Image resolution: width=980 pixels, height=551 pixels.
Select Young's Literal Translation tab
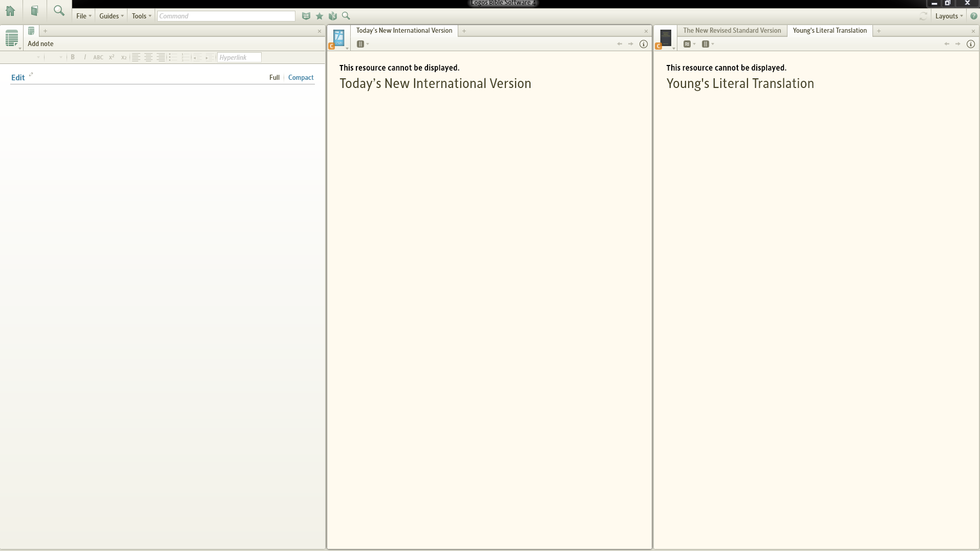tap(829, 31)
